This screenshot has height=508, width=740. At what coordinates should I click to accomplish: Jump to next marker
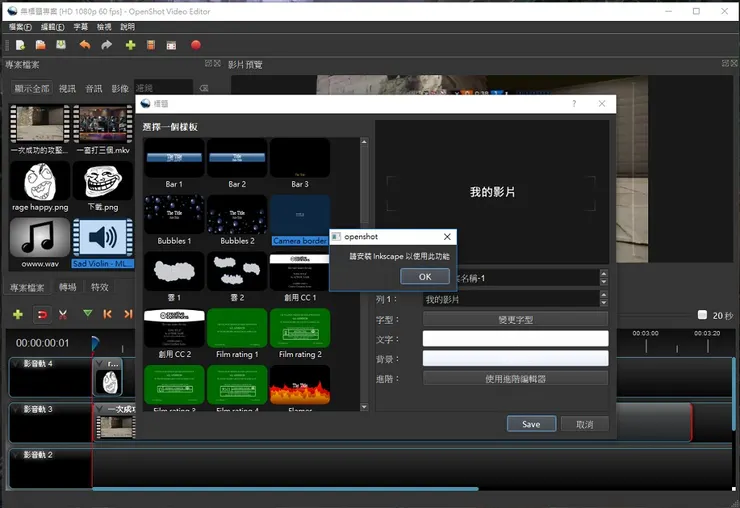click(128, 313)
